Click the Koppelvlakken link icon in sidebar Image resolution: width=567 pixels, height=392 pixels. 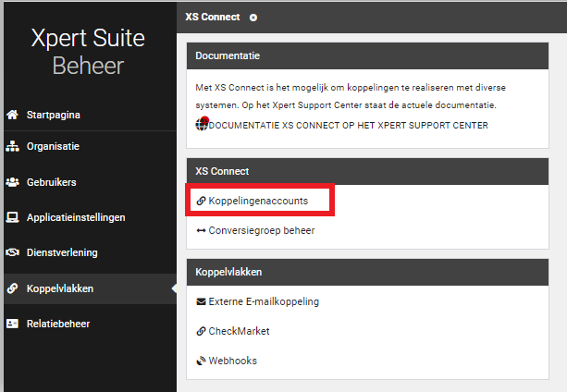pos(12,288)
